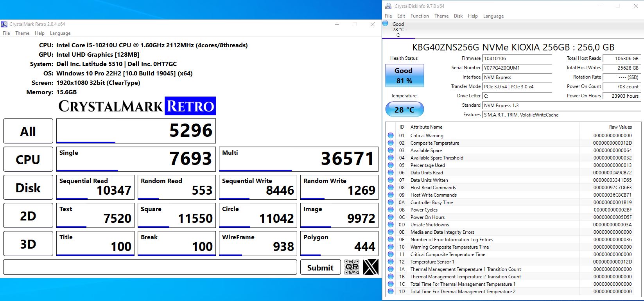Click CrystalDiskInfo title bar app icon
The image size is (644, 301).
click(388, 6)
